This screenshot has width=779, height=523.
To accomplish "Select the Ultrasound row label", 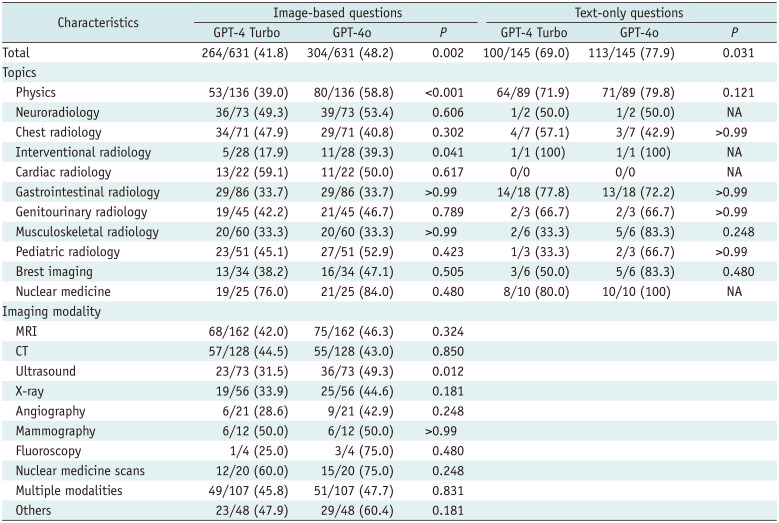I will pyautogui.click(x=46, y=371).
